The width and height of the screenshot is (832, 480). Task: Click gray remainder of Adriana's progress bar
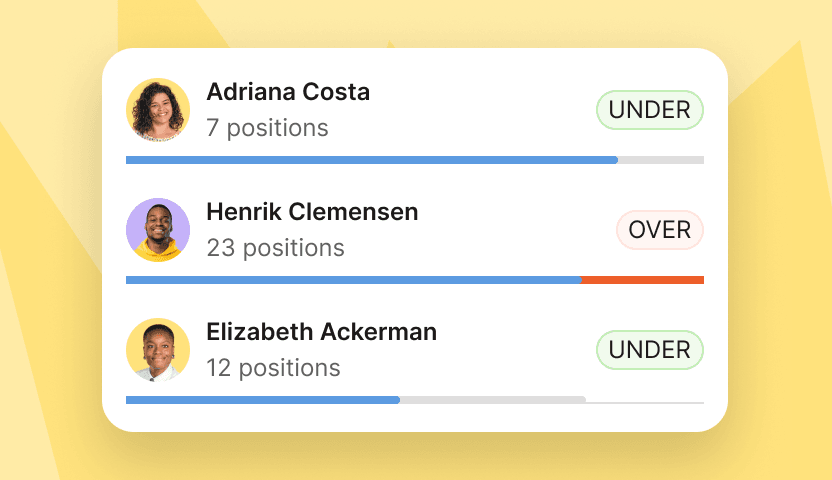tap(660, 160)
